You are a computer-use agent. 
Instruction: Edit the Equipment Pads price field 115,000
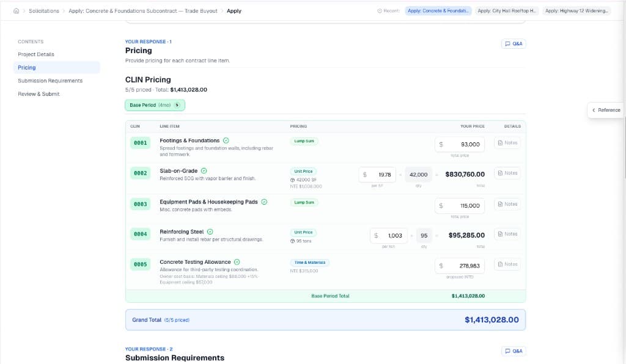(x=460, y=206)
